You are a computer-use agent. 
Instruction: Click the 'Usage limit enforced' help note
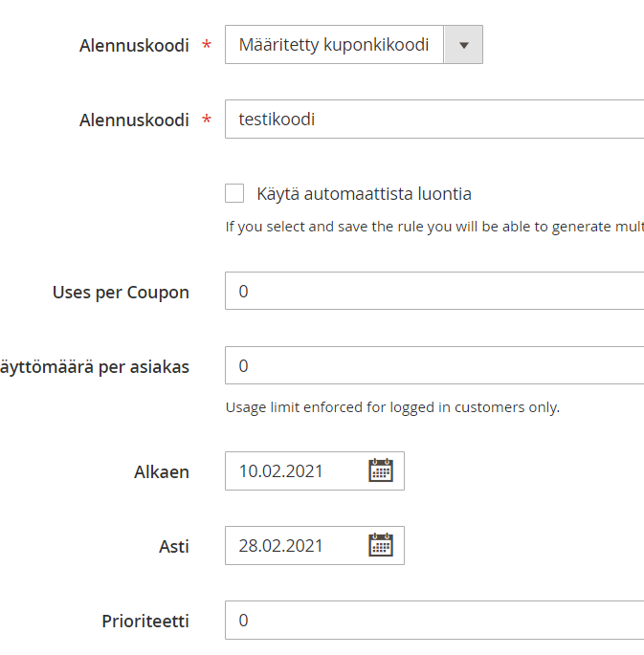tap(392, 407)
